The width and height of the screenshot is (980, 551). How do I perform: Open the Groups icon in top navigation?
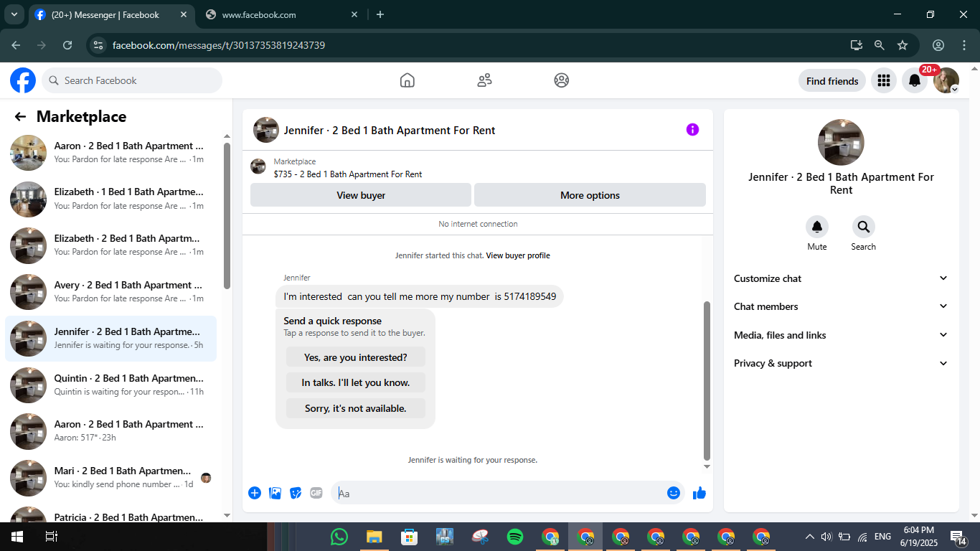point(562,80)
